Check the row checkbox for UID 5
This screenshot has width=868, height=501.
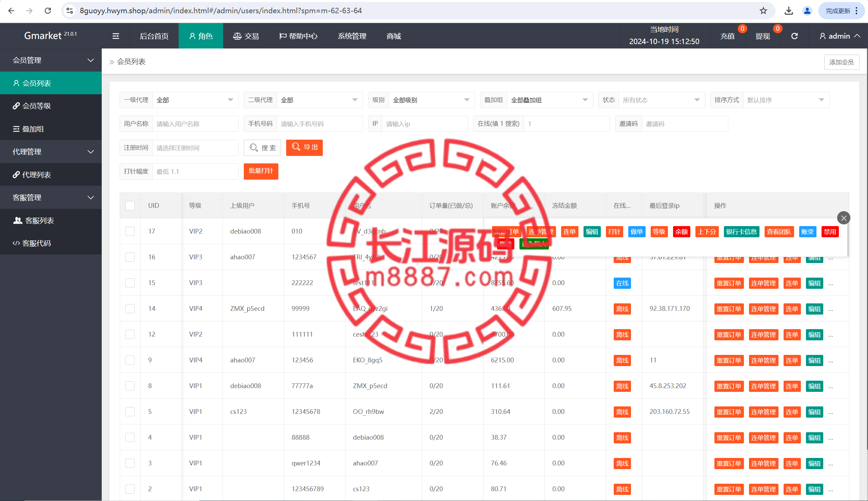pos(130,412)
